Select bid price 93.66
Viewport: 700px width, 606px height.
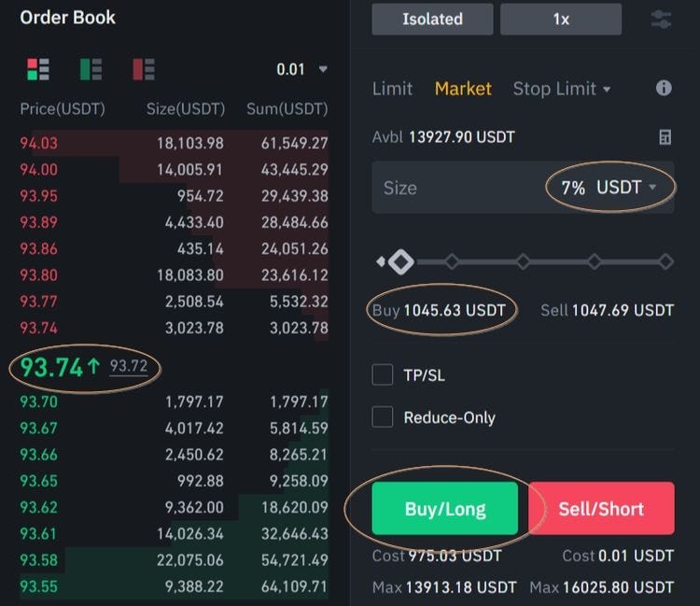(x=39, y=455)
